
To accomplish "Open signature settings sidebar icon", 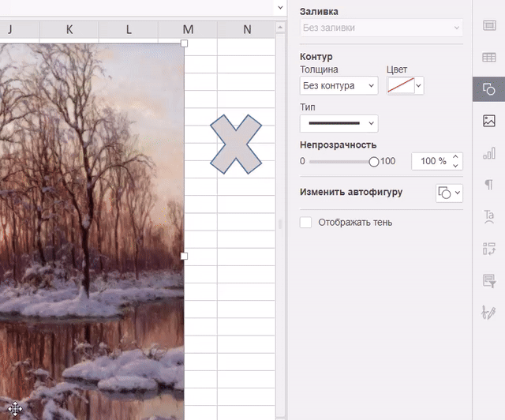I will click(x=489, y=313).
